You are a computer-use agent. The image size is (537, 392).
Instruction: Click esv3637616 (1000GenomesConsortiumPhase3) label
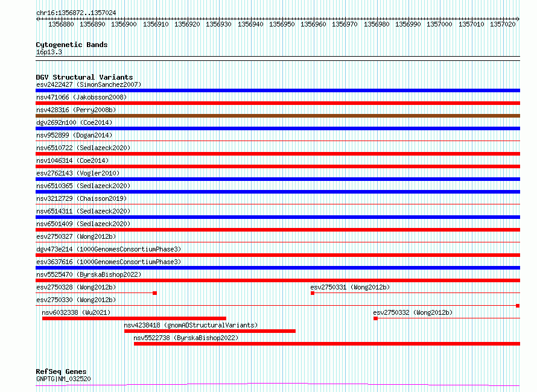tap(109, 262)
